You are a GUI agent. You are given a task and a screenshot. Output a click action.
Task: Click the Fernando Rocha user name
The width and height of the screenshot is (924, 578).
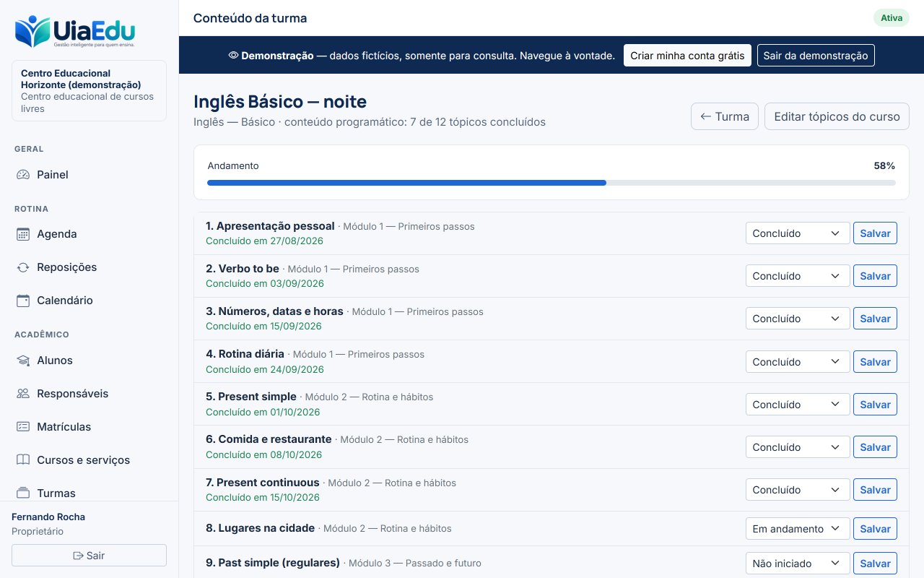point(48,517)
